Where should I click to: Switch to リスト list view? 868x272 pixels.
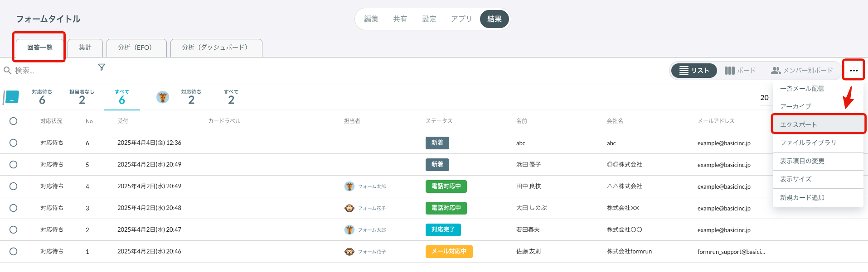[694, 71]
